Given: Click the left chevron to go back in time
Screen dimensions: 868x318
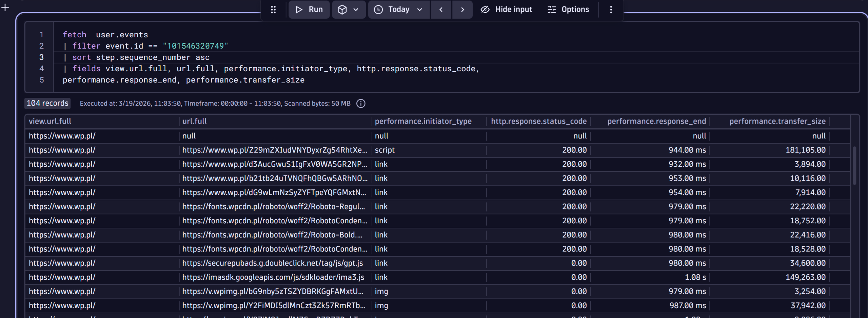Looking at the screenshot, I should tap(441, 9).
